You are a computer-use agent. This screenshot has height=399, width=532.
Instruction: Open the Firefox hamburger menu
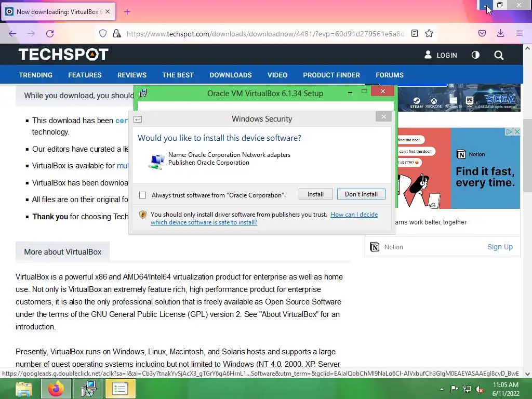pos(520,33)
